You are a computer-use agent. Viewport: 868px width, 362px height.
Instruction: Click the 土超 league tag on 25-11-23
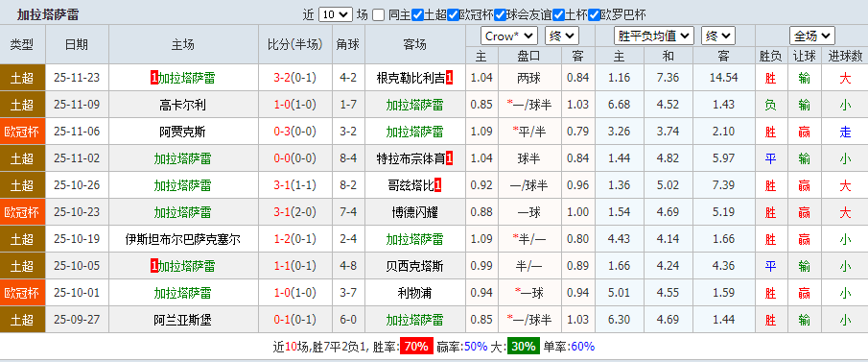tap(22, 78)
